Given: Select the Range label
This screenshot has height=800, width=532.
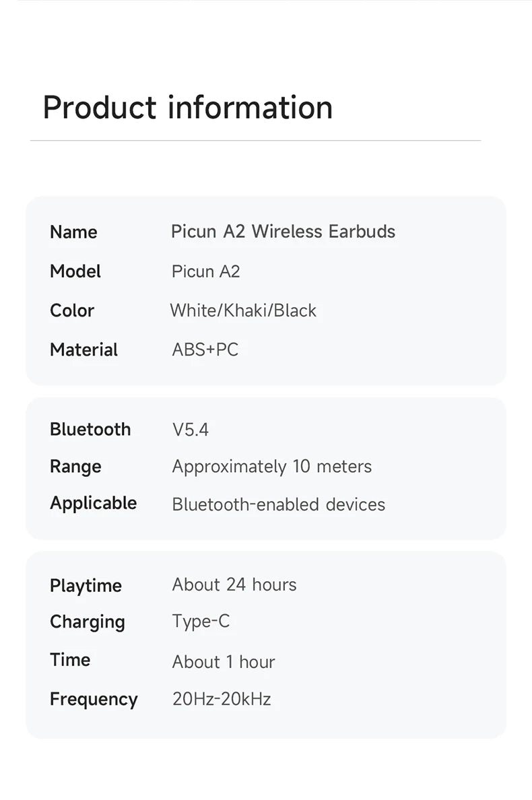Looking at the screenshot, I should coord(75,467).
